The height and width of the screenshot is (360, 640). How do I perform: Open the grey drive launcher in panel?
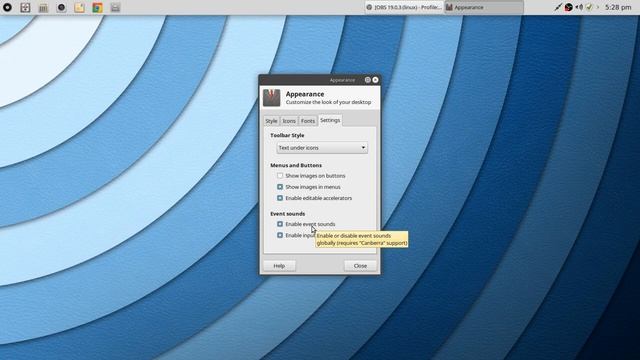(x=115, y=7)
